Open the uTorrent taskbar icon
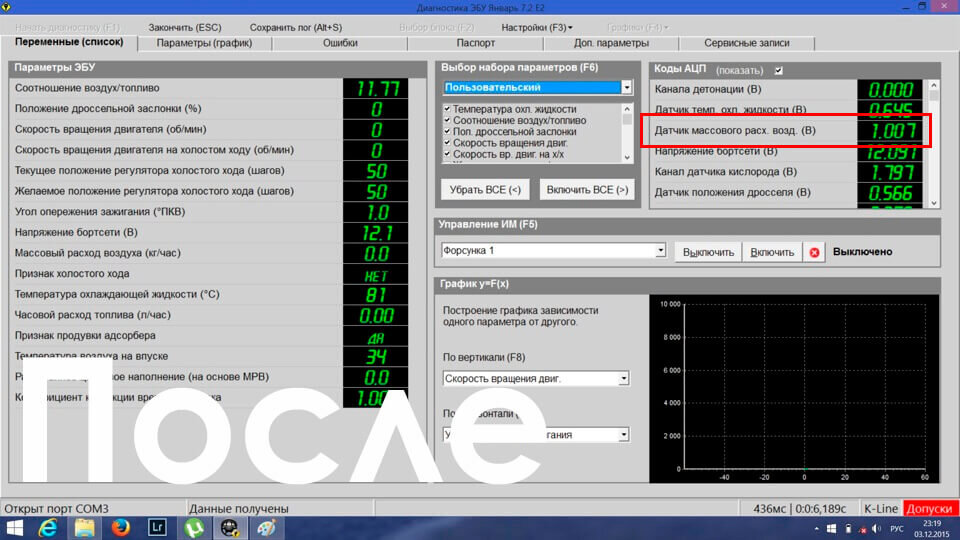The image size is (960, 540). pos(193,528)
